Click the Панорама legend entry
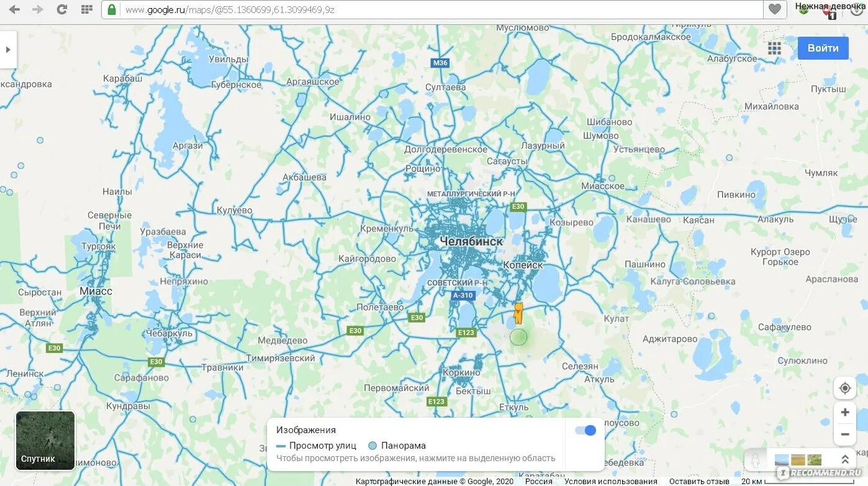This screenshot has height=486, width=868. point(397,446)
